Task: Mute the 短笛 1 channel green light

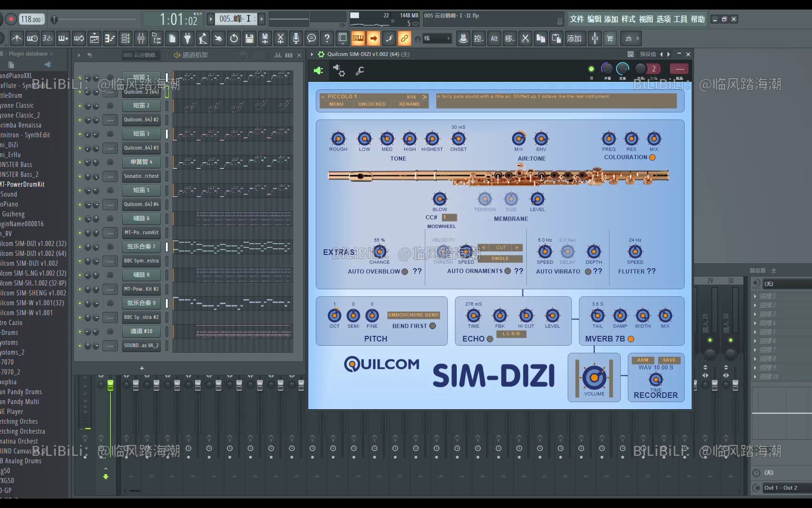Action: 80,77
